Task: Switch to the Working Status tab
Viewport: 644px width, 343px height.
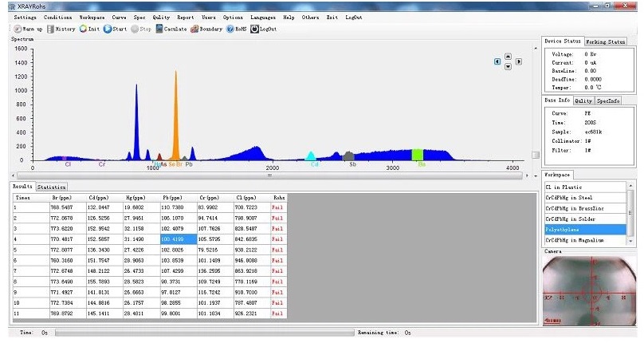Action: click(x=605, y=41)
